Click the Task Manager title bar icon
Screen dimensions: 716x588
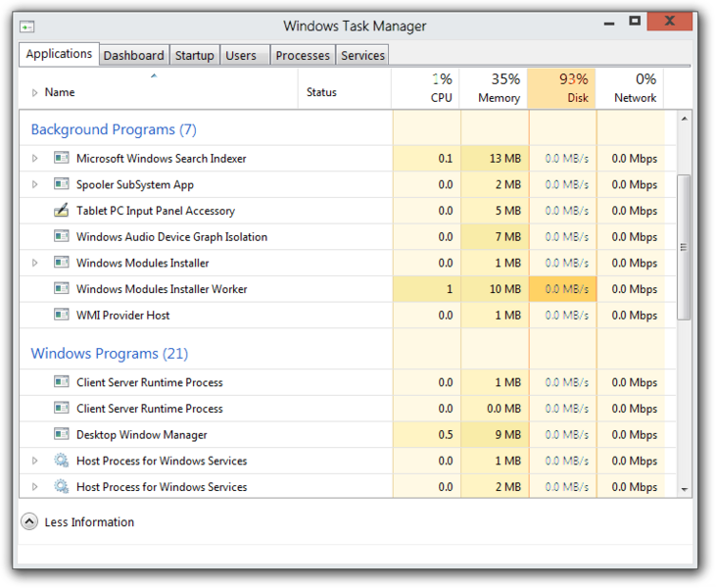(x=27, y=26)
